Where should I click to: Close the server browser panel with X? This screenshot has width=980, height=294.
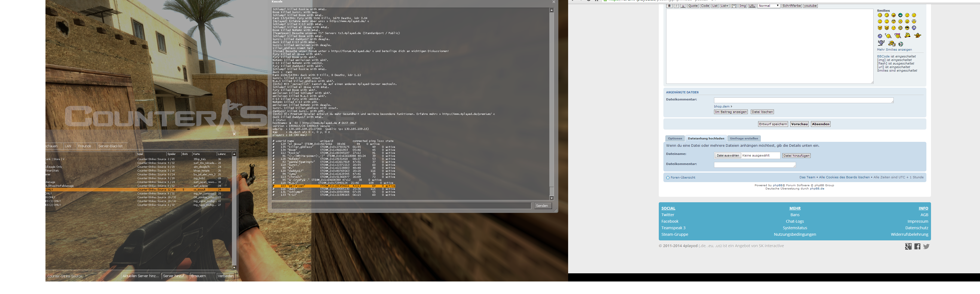234,134
